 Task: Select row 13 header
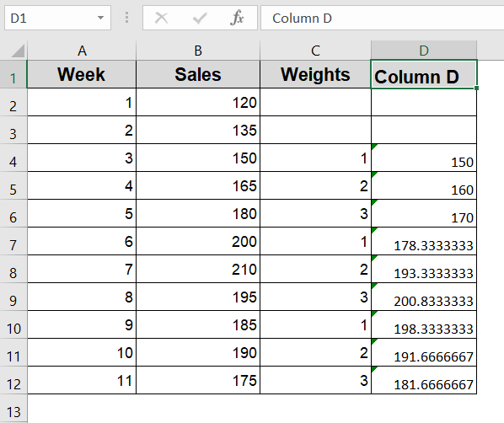point(13,409)
